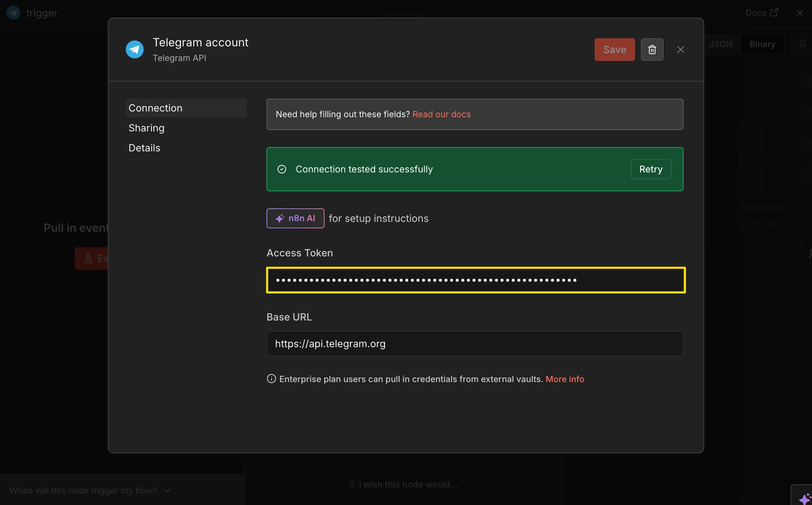Expand 'When will this node trigger my flow?'

click(90, 491)
